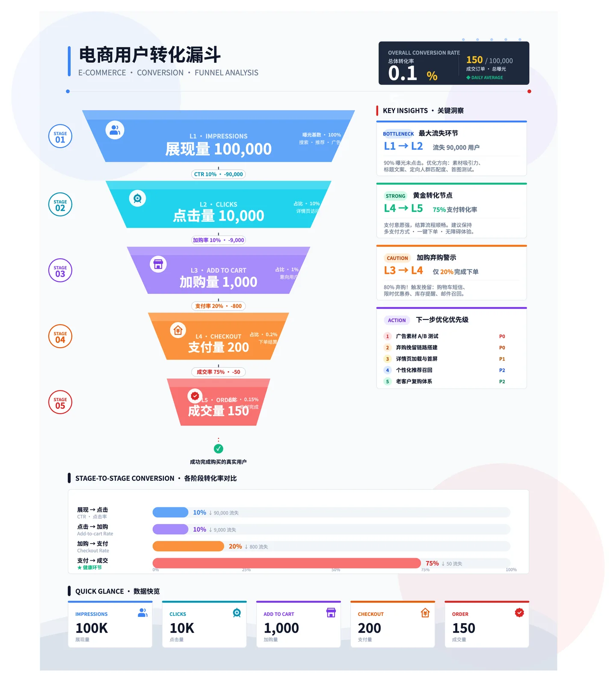Click the "DAILY AVERAGE" label in the dark panel
The image size is (616, 683).
[485, 77]
